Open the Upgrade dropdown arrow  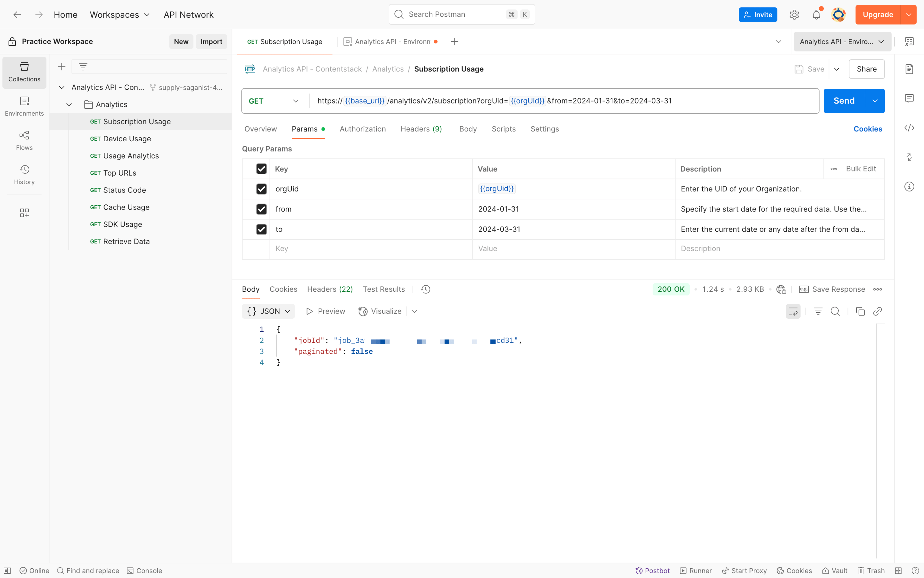908,14
